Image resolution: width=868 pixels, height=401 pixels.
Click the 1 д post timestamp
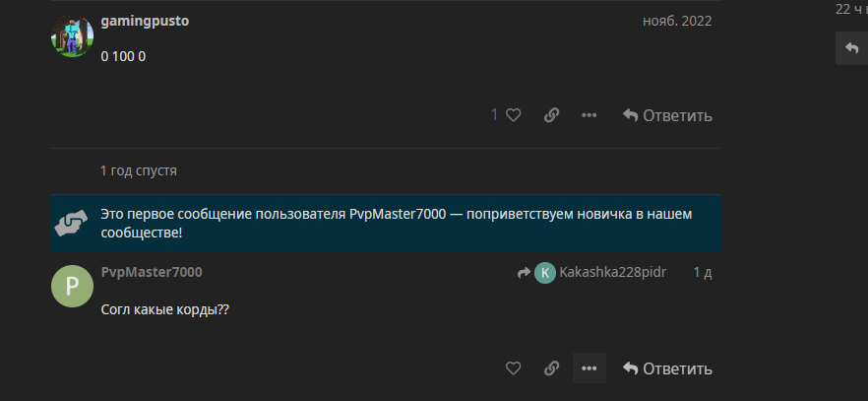pos(703,272)
